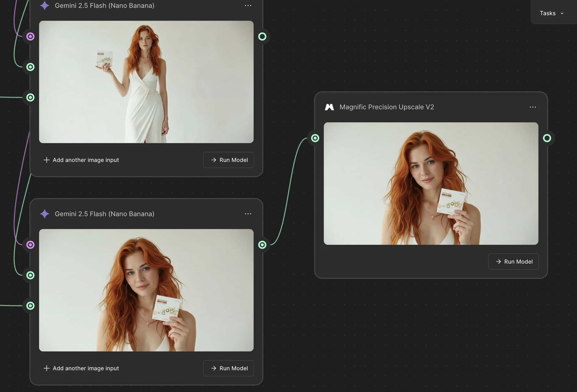Click the bottom green input port of lower Gemini node
This screenshot has width=577, height=392.
(30, 306)
